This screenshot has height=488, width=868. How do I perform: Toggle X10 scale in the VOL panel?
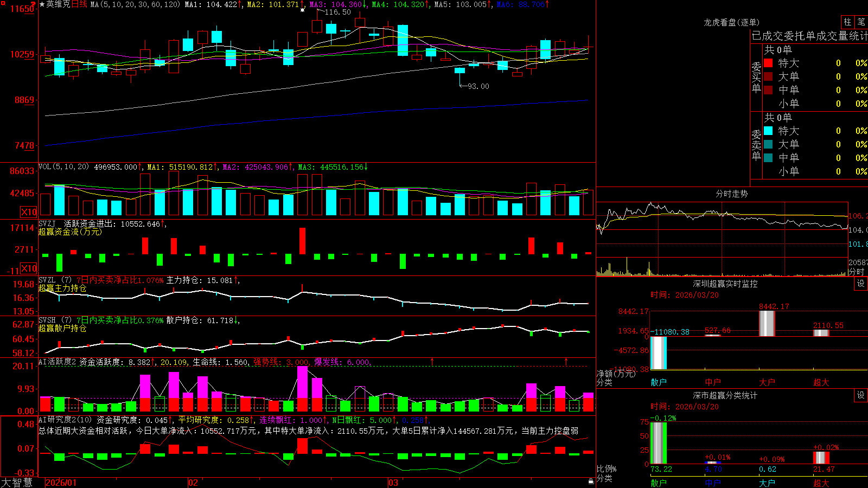click(x=29, y=212)
